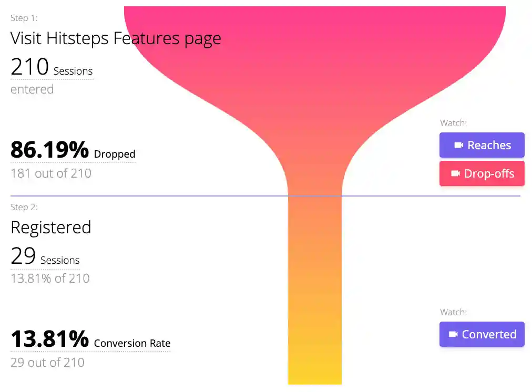
Task: Click the '13.81% Conversion Rate' statistic
Action: coord(90,340)
